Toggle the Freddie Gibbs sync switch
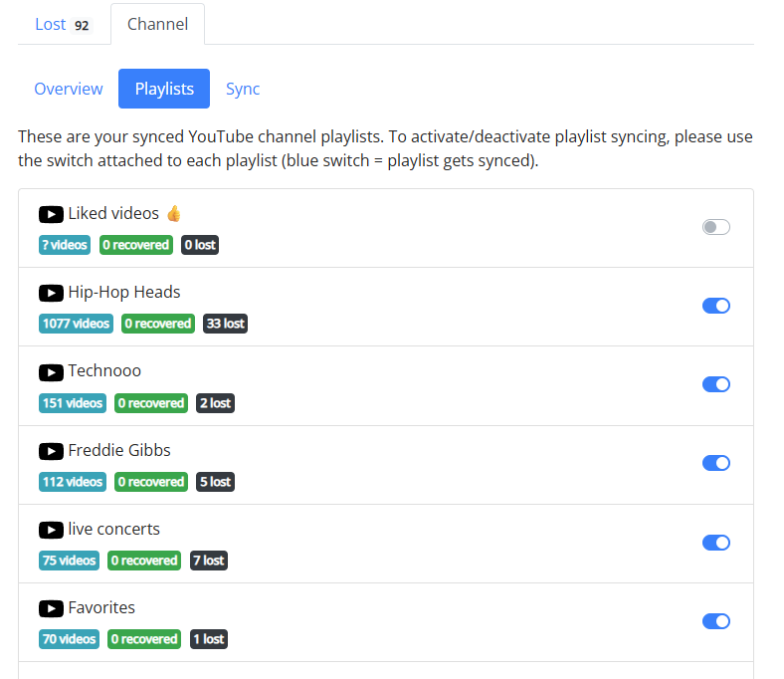Screen dimensions: 784x679 (x=716, y=463)
